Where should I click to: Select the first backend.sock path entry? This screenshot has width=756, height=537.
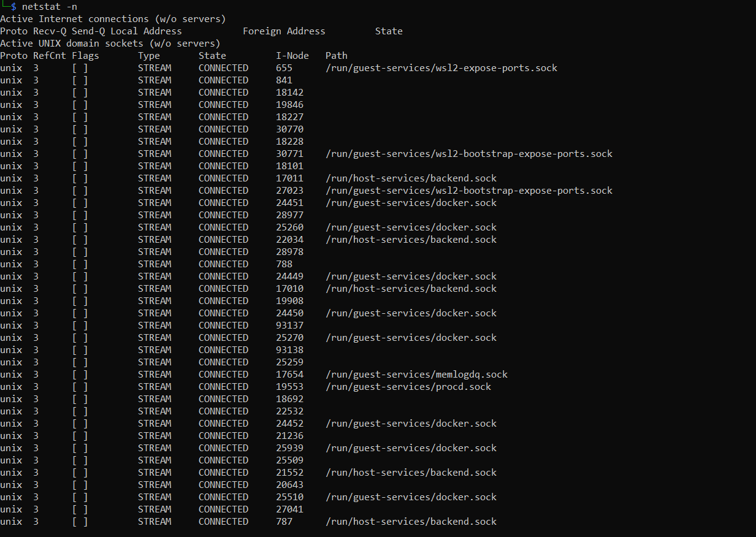tap(410, 178)
